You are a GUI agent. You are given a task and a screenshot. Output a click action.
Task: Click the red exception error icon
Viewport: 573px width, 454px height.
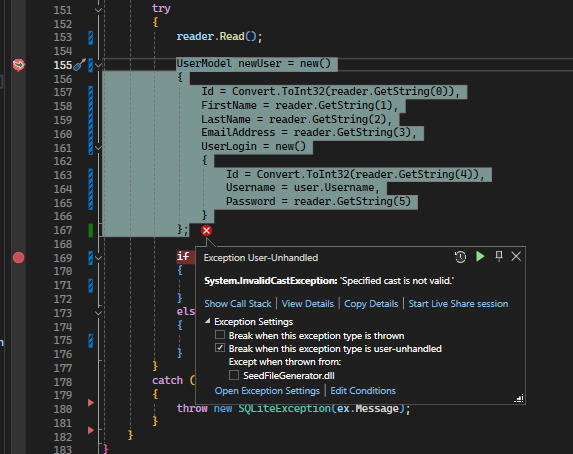206,231
